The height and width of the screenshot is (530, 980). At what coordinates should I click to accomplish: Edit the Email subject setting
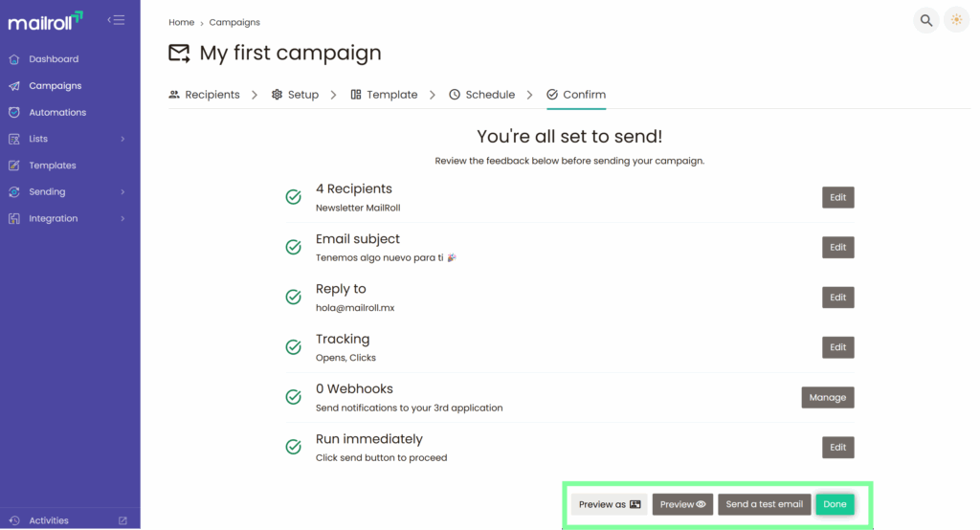pos(837,247)
